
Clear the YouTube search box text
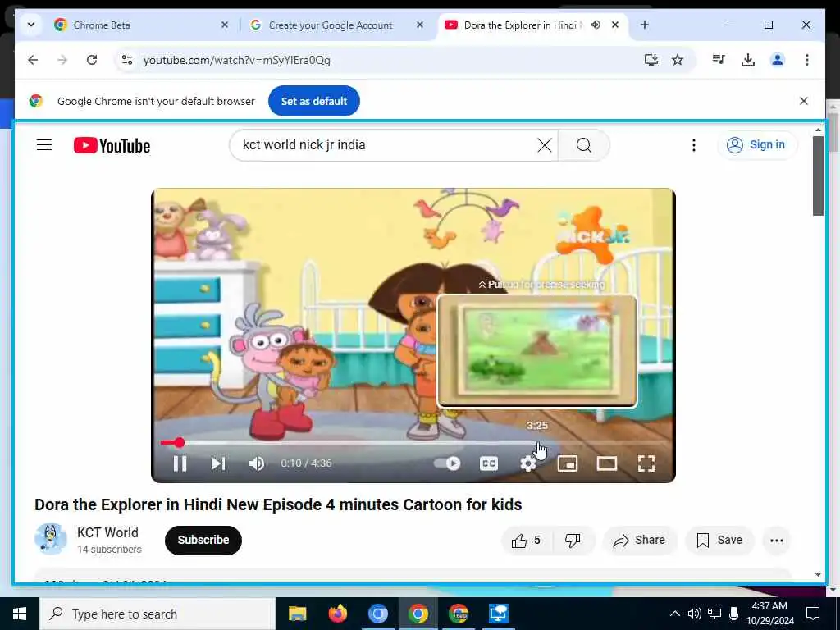545,145
